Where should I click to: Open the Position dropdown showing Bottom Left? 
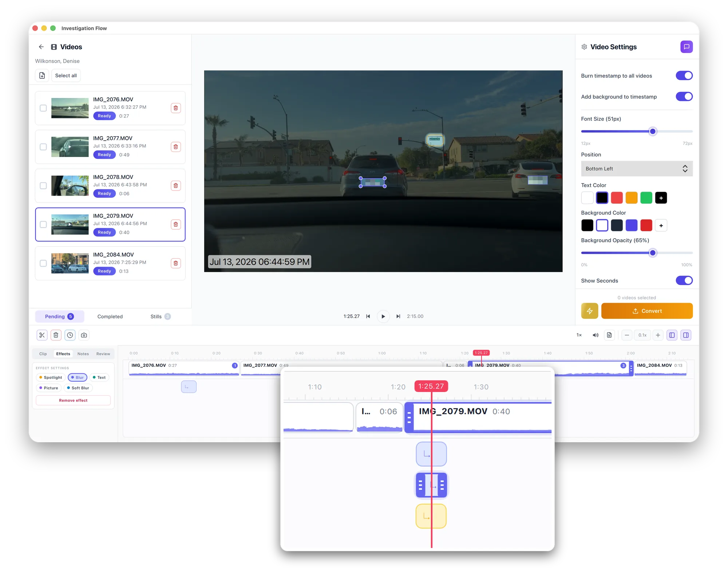[x=637, y=169]
